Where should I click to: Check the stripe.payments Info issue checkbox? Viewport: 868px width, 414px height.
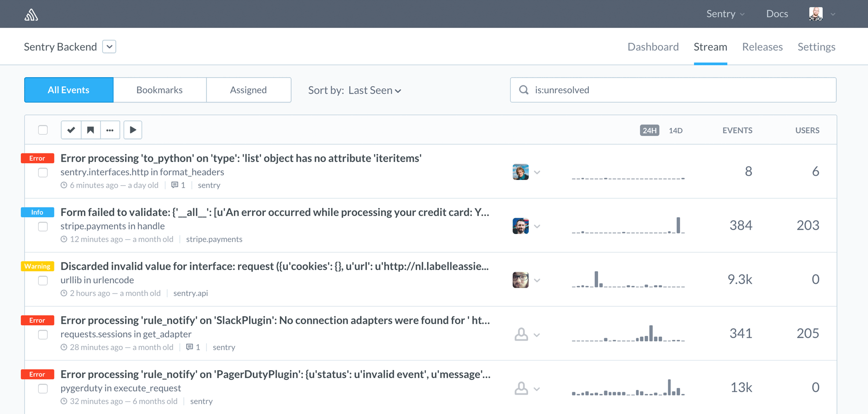coord(43,226)
